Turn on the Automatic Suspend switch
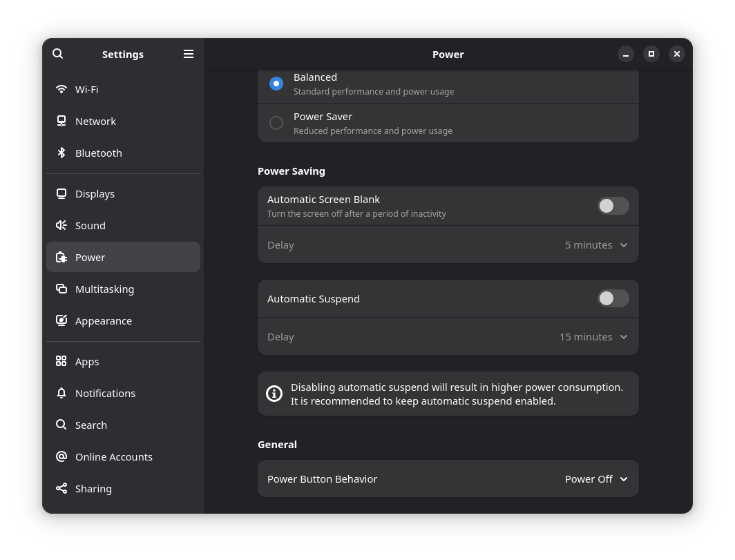735x560 pixels. 613,298
